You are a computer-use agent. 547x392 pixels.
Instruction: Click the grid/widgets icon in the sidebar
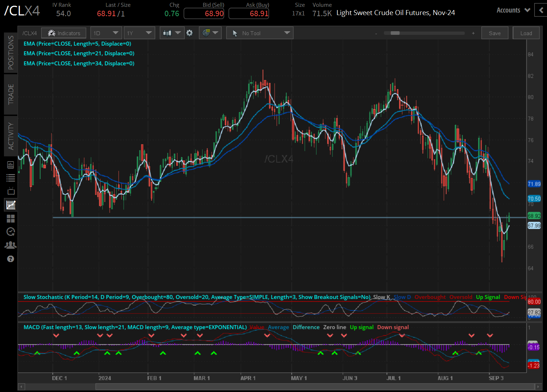point(10,219)
